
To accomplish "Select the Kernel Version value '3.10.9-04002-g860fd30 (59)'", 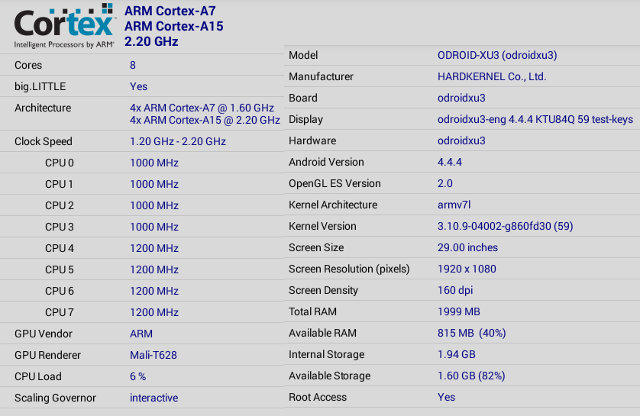I will coord(505,226).
